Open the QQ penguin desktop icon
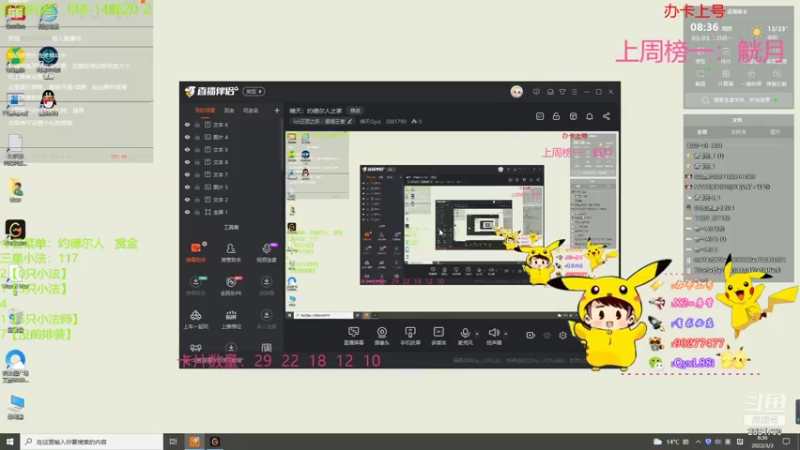 point(48,103)
